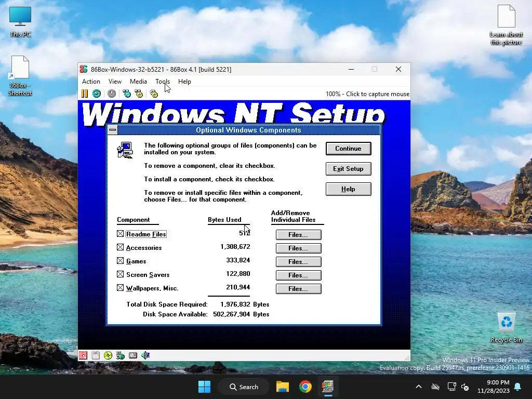This screenshot has height=399, width=532.
Task: Click the 502,267,904 disk space value
Action: tap(232, 314)
